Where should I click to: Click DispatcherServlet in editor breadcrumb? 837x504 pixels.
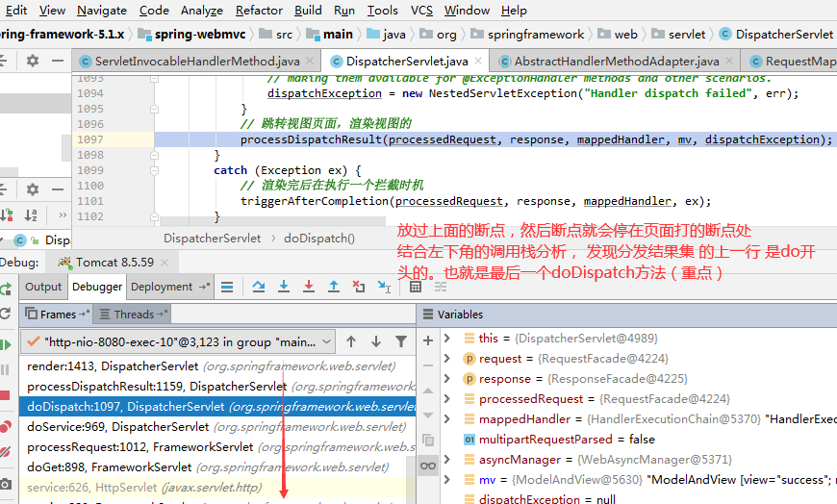(x=212, y=239)
